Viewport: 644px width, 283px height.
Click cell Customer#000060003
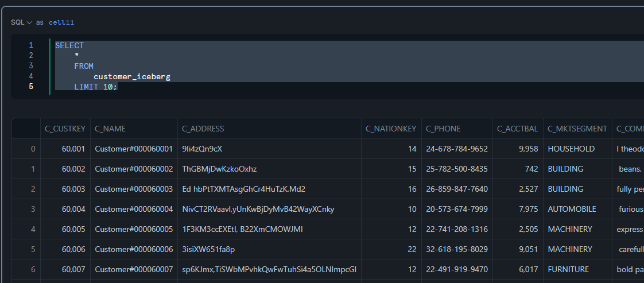click(134, 189)
